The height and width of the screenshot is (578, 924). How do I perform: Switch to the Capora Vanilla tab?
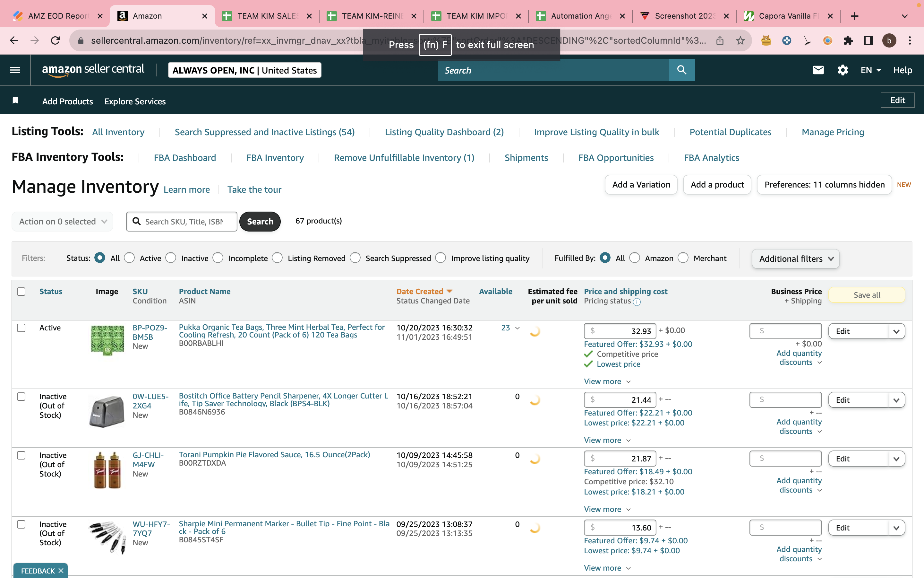pos(788,16)
